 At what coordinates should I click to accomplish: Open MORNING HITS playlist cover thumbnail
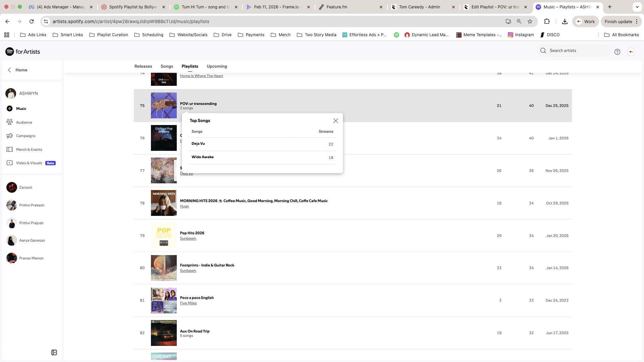click(164, 203)
